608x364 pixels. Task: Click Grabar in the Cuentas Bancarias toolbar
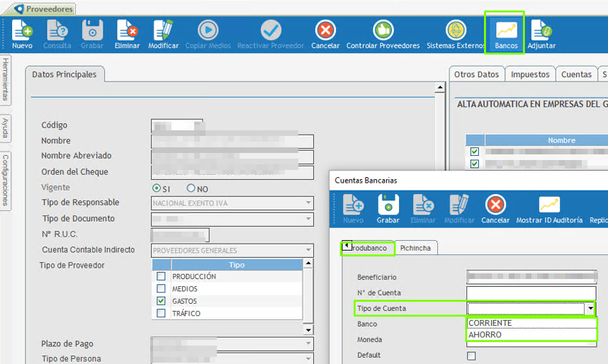388,209
